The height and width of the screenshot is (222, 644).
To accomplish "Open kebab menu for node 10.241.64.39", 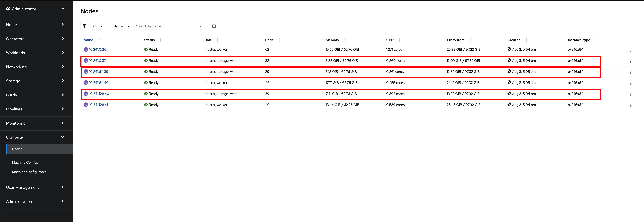I will pos(631,72).
